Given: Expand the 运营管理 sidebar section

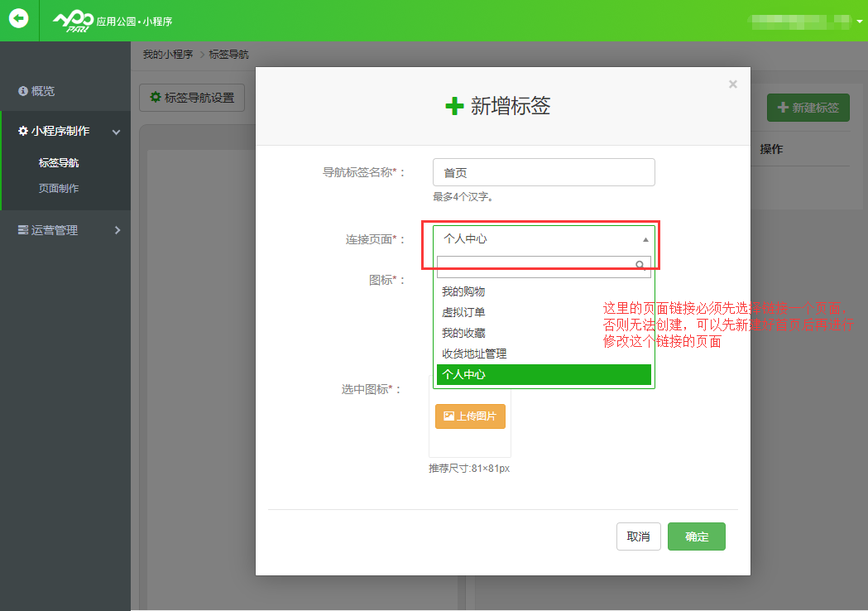Looking at the screenshot, I should (x=117, y=230).
